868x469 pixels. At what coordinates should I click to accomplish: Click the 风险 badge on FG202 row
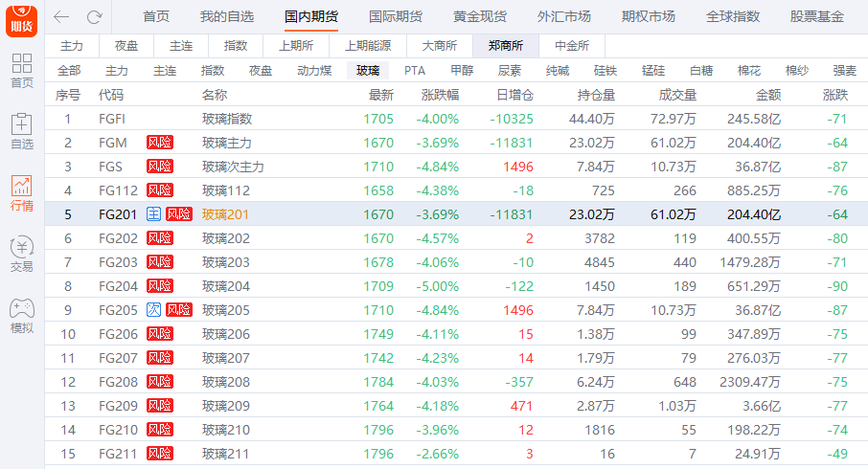click(160, 238)
